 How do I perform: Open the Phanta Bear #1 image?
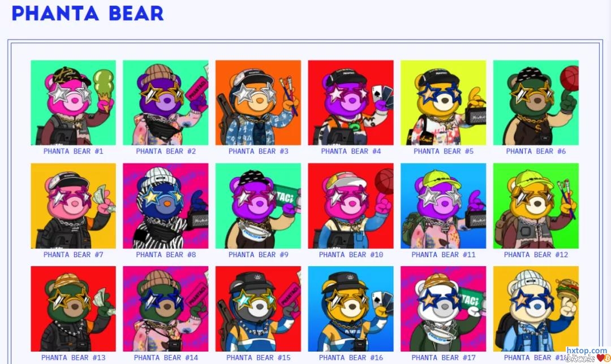coord(73,103)
